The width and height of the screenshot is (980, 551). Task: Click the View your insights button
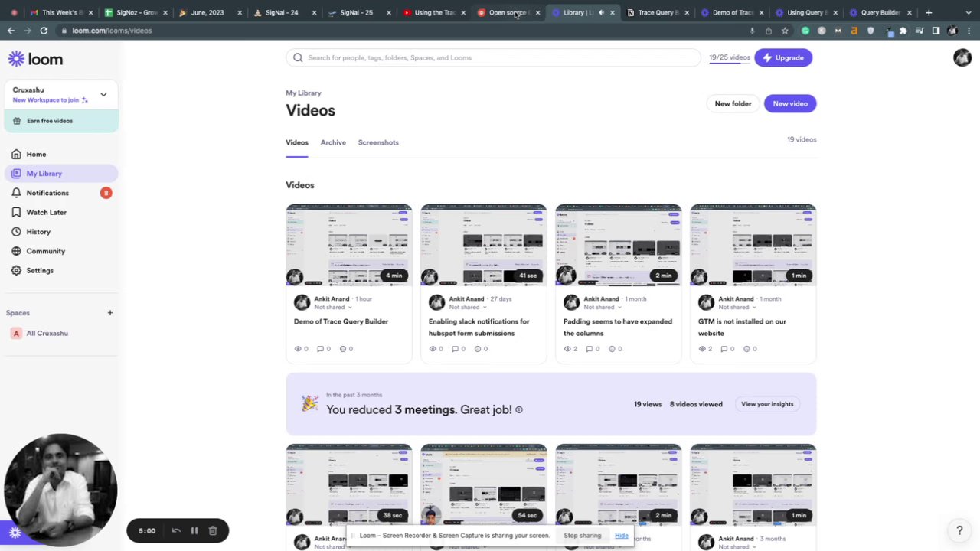(x=767, y=404)
